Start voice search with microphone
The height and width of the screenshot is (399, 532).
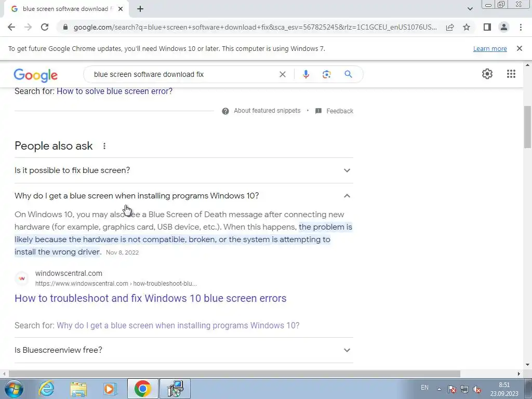(x=305, y=74)
